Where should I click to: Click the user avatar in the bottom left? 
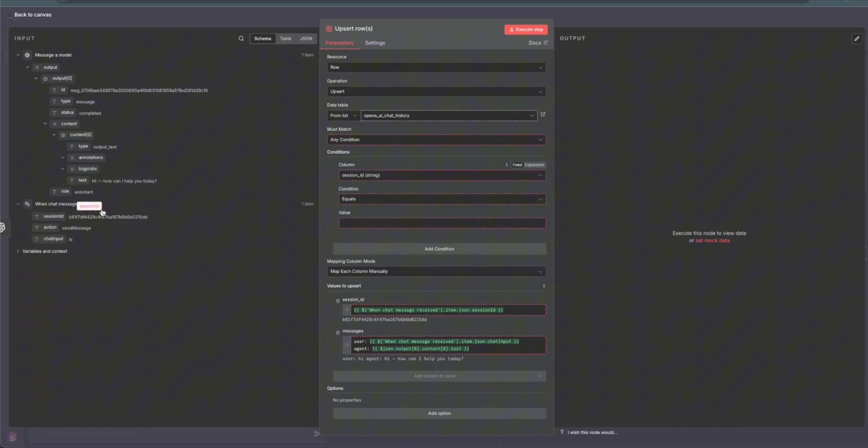[12, 437]
